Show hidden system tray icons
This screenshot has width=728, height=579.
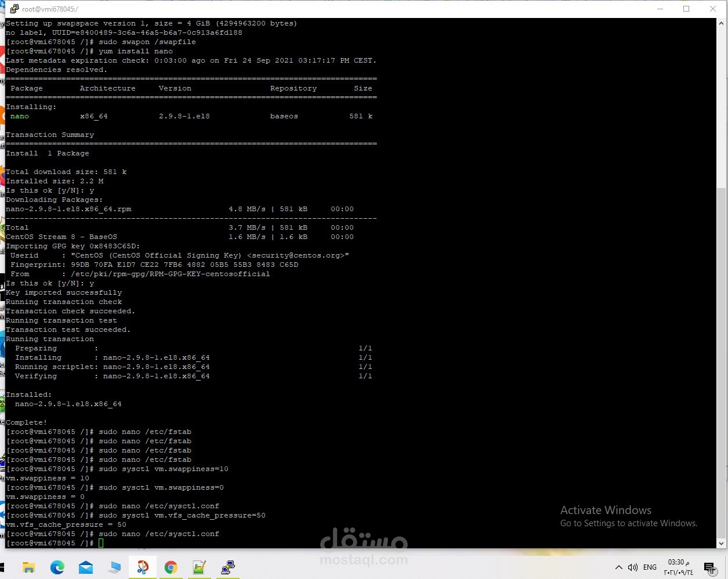tap(619, 567)
